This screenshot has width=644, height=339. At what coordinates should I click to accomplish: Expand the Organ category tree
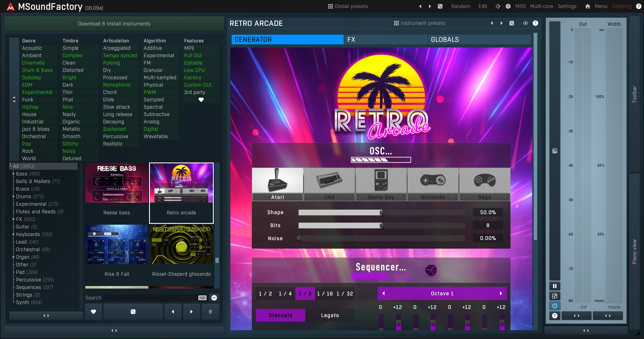point(13,257)
